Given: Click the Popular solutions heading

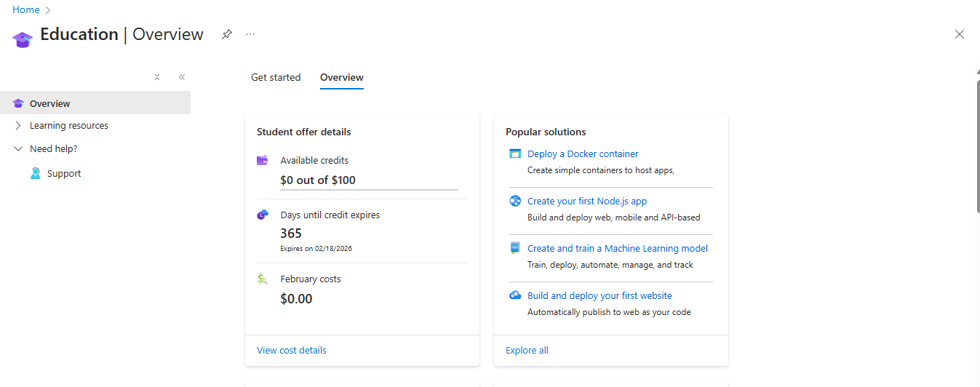Looking at the screenshot, I should coord(546,132).
